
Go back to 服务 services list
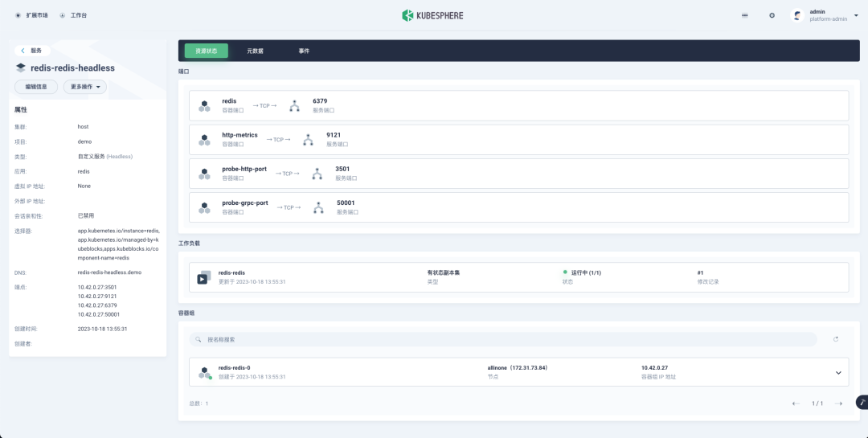coord(32,51)
